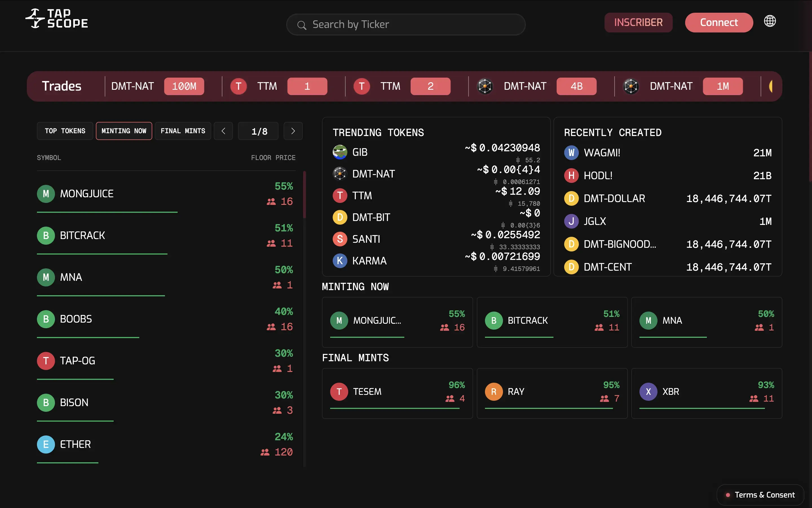
Task: Go to the next page arrow
Action: click(x=293, y=131)
